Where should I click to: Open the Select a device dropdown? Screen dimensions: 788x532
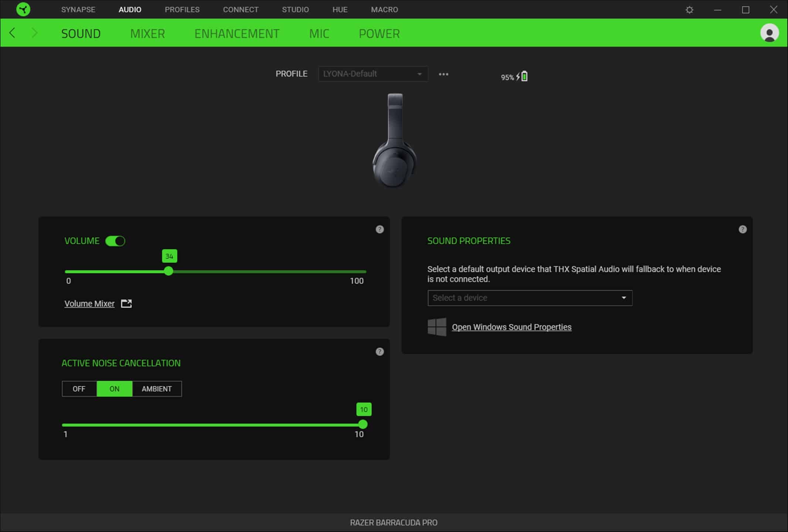click(x=530, y=298)
